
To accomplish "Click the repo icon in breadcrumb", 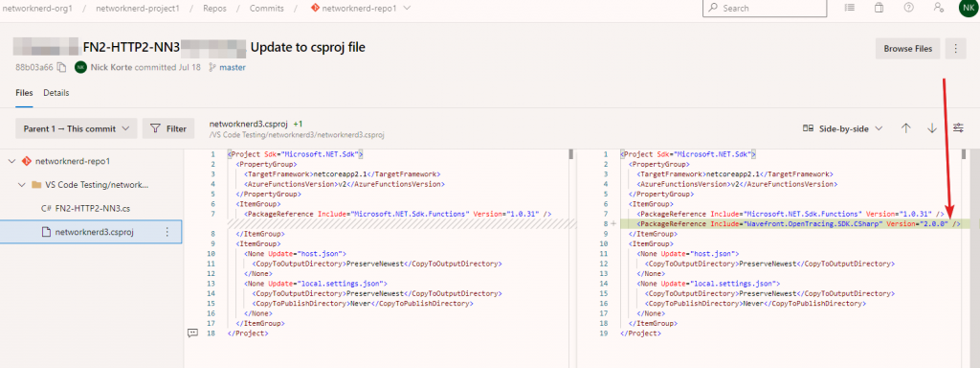I will pyautogui.click(x=315, y=8).
